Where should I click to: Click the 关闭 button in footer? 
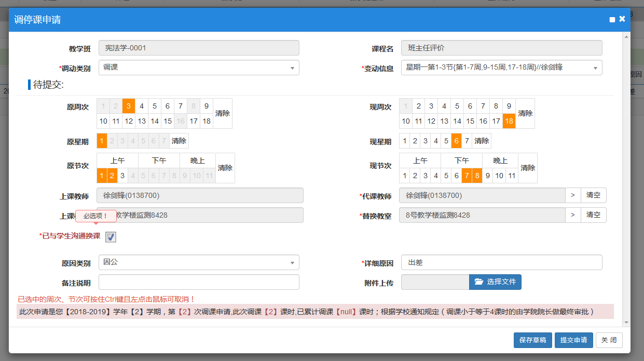click(x=609, y=340)
